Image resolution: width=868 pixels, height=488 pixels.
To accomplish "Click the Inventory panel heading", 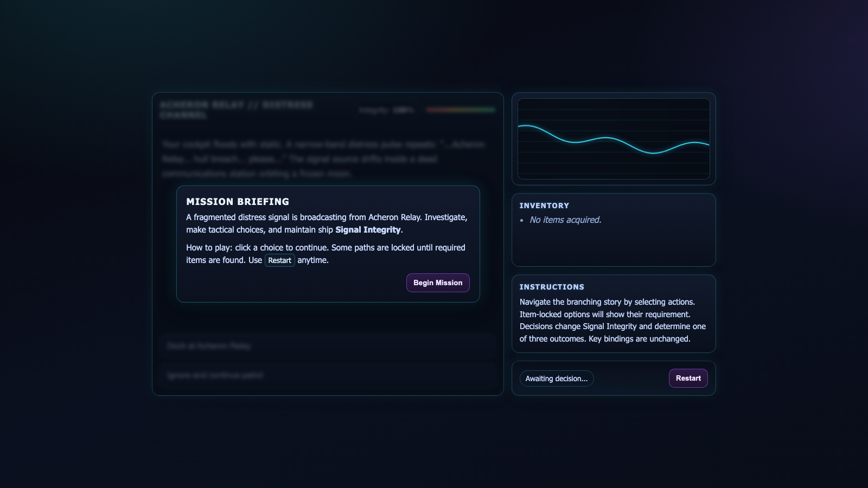I will click(x=544, y=206).
